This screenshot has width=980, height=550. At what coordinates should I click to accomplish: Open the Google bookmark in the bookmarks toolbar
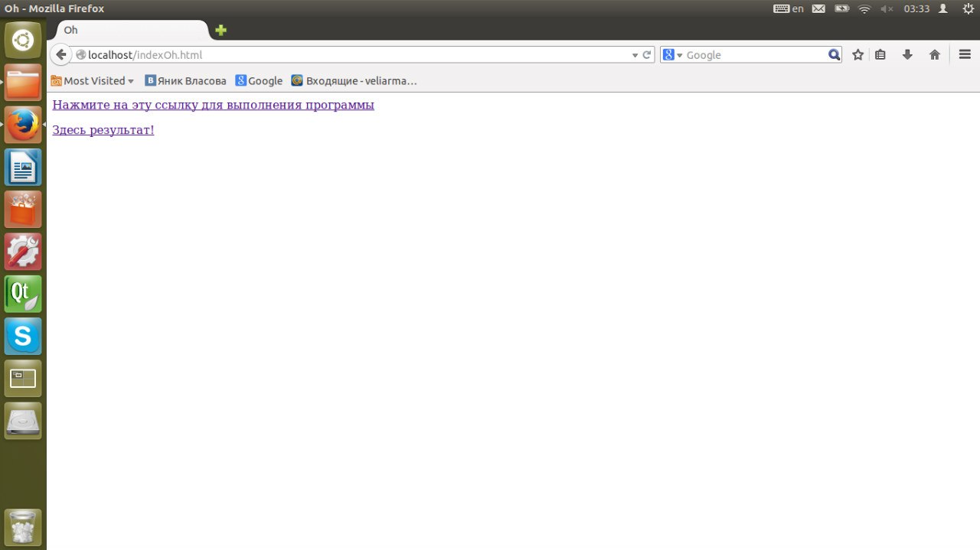[x=259, y=80]
